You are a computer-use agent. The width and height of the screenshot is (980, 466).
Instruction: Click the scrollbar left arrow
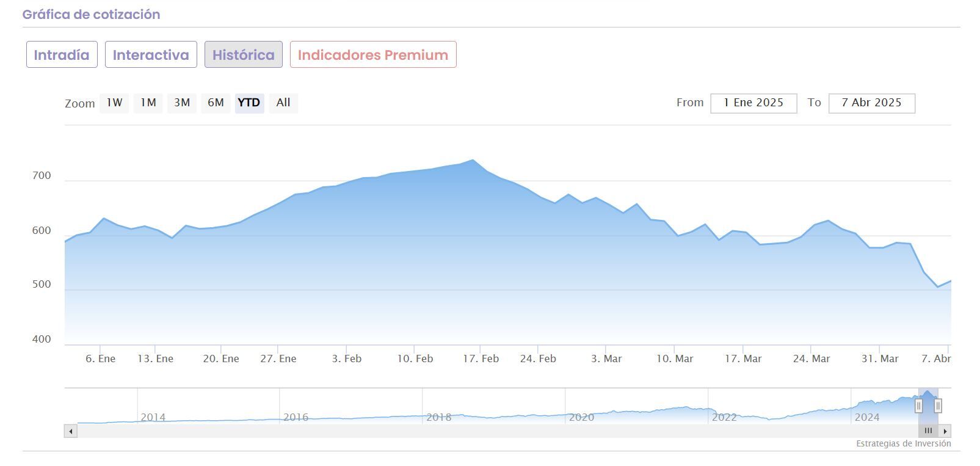[x=71, y=431]
